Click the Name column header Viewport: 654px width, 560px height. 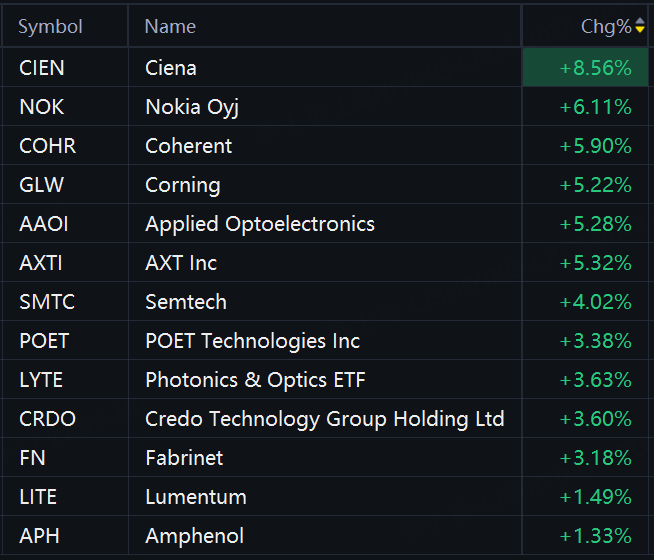click(x=170, y=27)
